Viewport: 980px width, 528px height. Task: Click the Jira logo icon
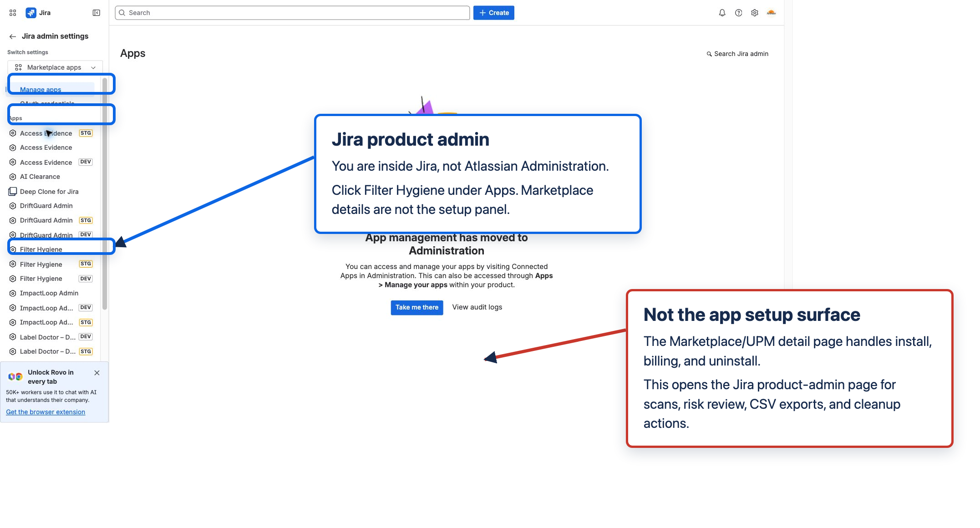pos(31,13)
